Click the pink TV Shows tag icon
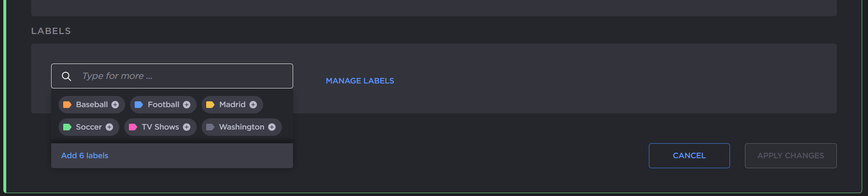Image resolution: width=868 pixels, height=196 pixels. pyautogui.click(x=133, y=127)
